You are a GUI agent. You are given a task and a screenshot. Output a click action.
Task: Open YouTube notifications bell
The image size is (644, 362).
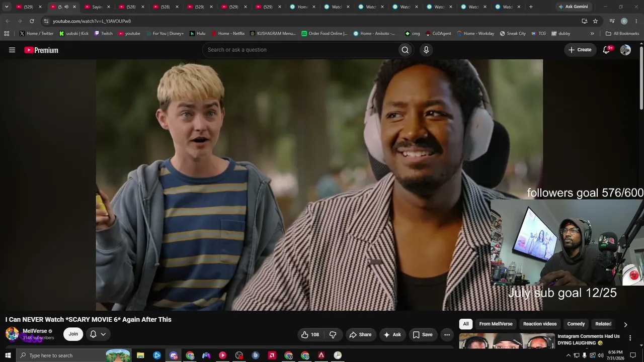tap(606, 50)
